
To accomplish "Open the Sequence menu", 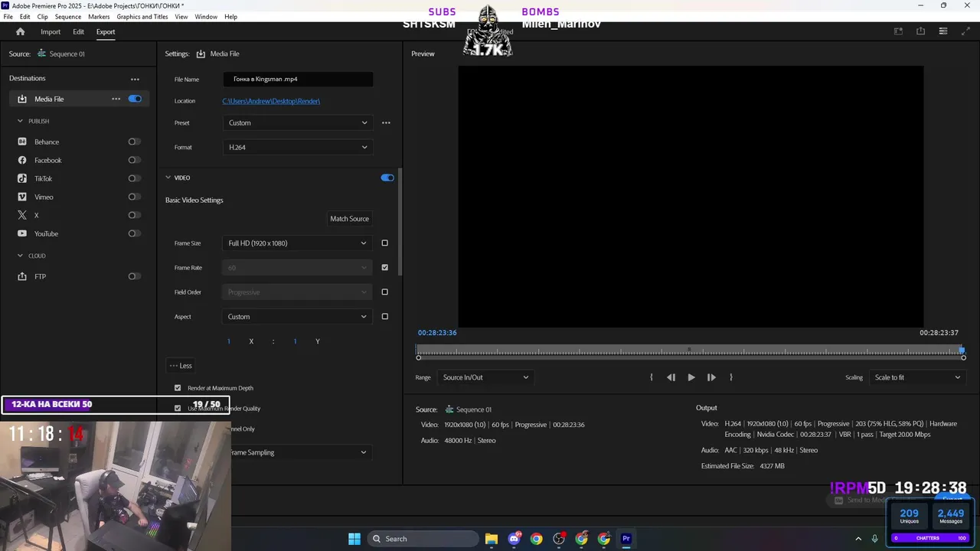I will point(68,17).
